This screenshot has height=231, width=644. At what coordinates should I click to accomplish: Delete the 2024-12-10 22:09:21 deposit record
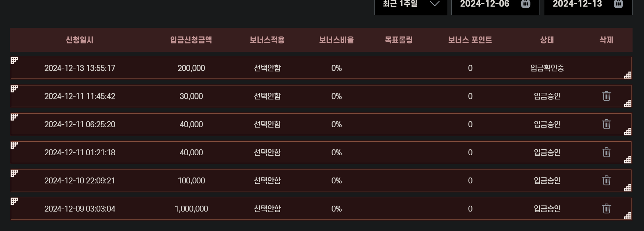pyautogui.click(x=606, y=180)
